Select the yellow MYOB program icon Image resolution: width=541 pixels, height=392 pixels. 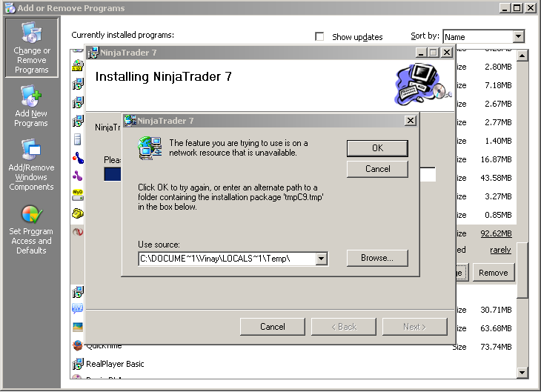pyautogui.click(x=78, y=195)
